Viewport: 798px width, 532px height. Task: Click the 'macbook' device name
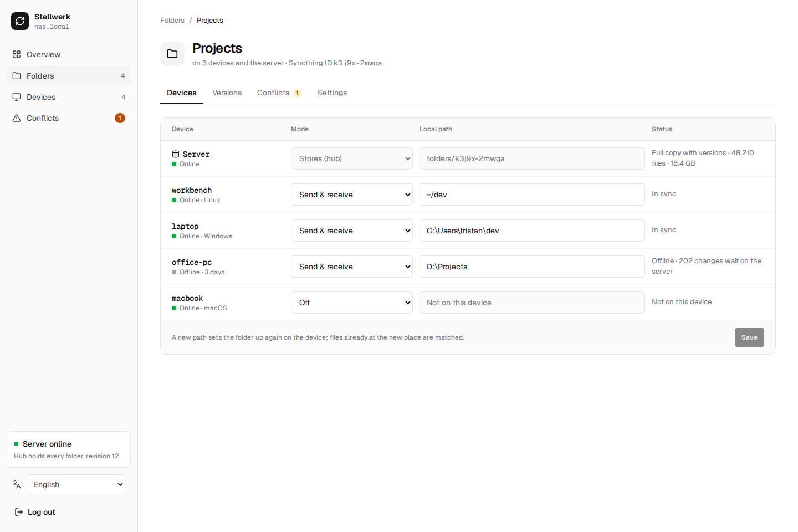click(x=187, y=298)
